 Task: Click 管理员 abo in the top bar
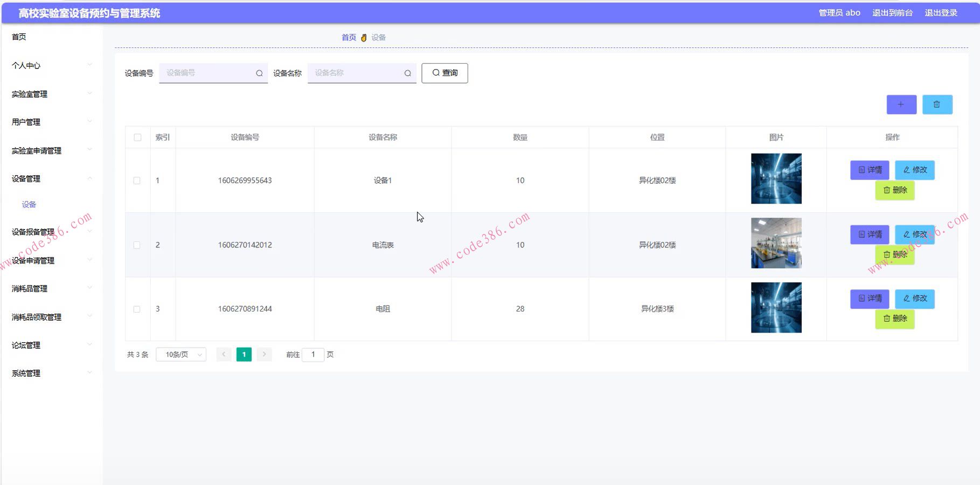tap(839, 13)
